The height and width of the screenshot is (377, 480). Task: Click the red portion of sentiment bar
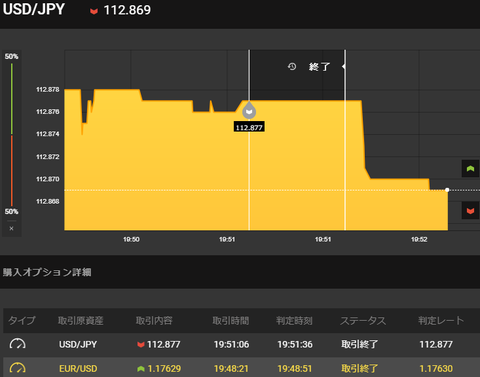12,171
